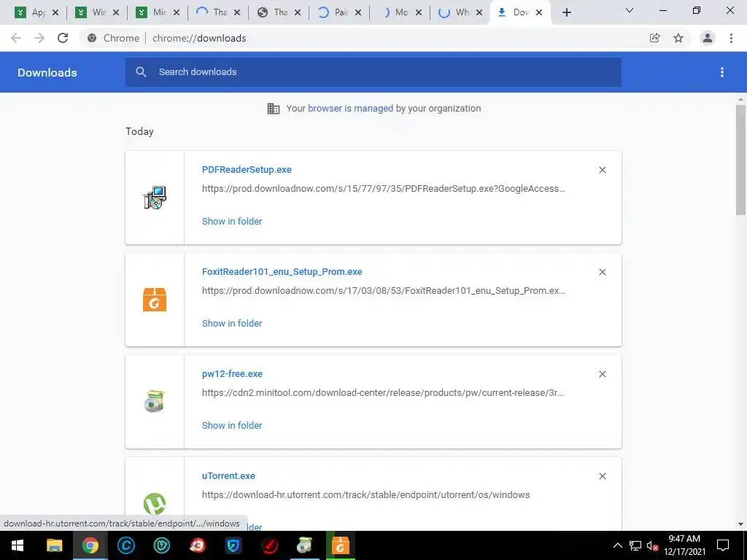The width and height of the screenshot is (747, 560).
Task: Open the Downloads page more-actions menu
Action: coord(722,72)
